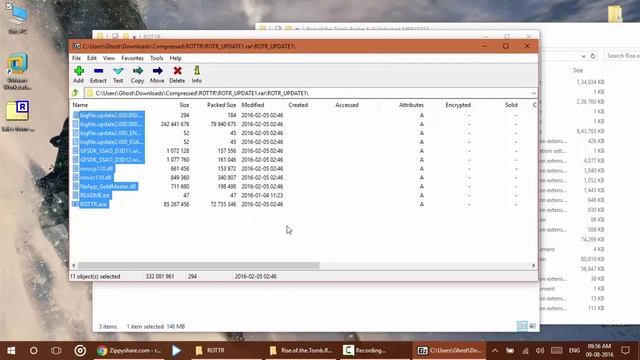Open Task View on the taskbar
640x360 pixels.
(x=56, y=350)
